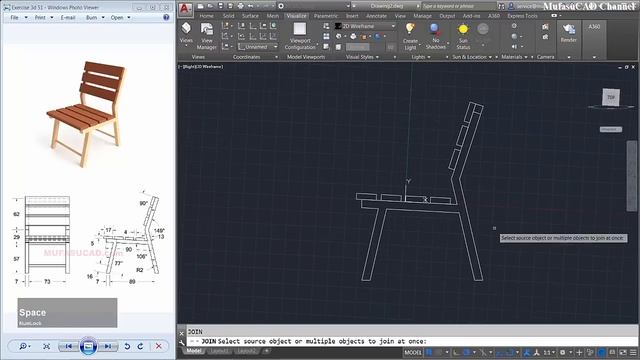The image size is (640, 360).
Task: Add a new layout tab with plus
Action: pyautogui.click(x=266, y=351)
